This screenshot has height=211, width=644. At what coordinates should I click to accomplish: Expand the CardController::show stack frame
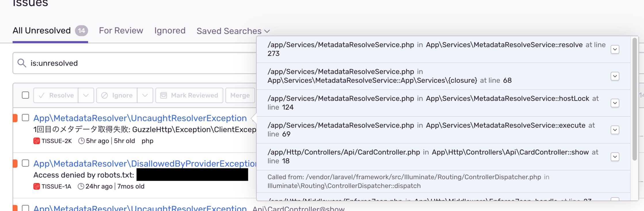click(615, 157)
